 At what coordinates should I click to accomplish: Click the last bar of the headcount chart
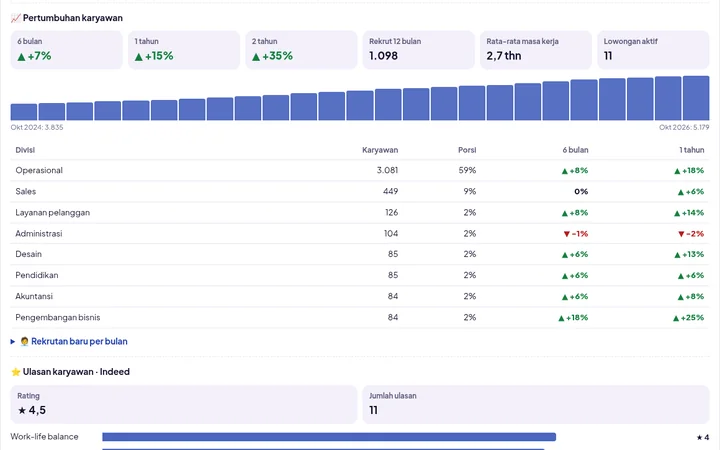coord(696,98)
